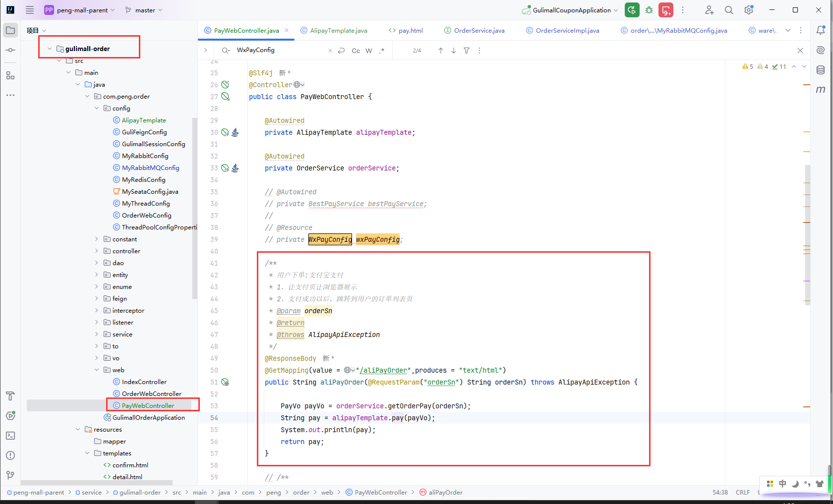Open search bar more options menu
The image size is (833, 504).
479,51
